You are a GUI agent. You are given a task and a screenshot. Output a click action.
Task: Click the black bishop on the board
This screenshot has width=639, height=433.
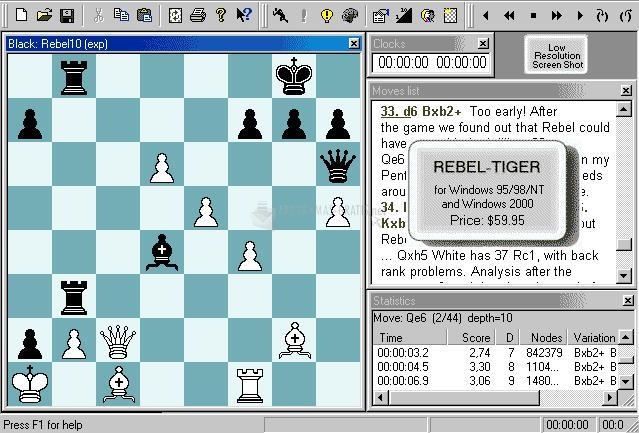click(x=162, y=253)
